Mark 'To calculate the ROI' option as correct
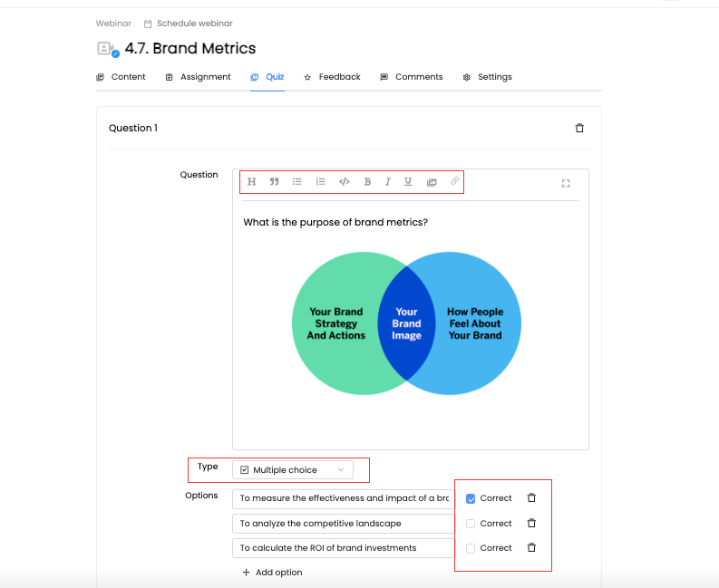719x588 pixels. [x=471, y=548]
